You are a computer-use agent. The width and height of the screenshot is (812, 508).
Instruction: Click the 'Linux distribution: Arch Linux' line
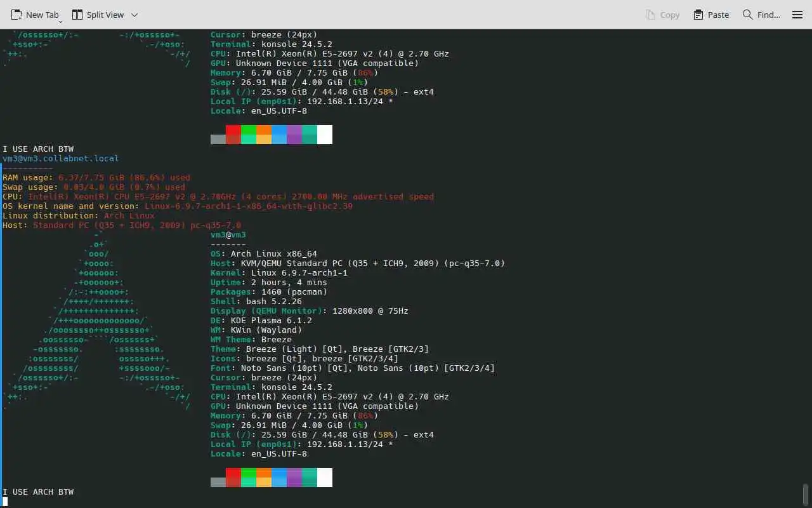[79, 216]
